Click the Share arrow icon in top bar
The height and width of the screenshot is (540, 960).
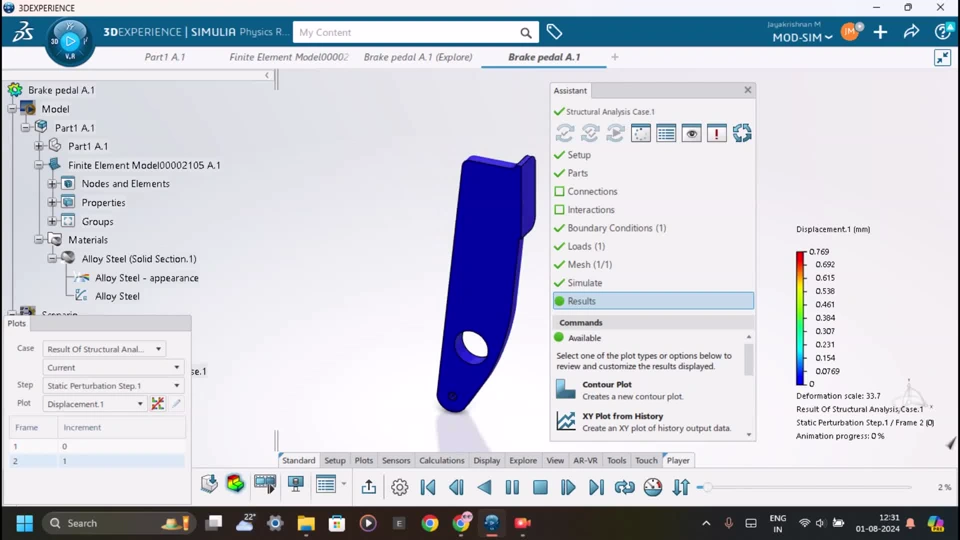pos(912,32)
